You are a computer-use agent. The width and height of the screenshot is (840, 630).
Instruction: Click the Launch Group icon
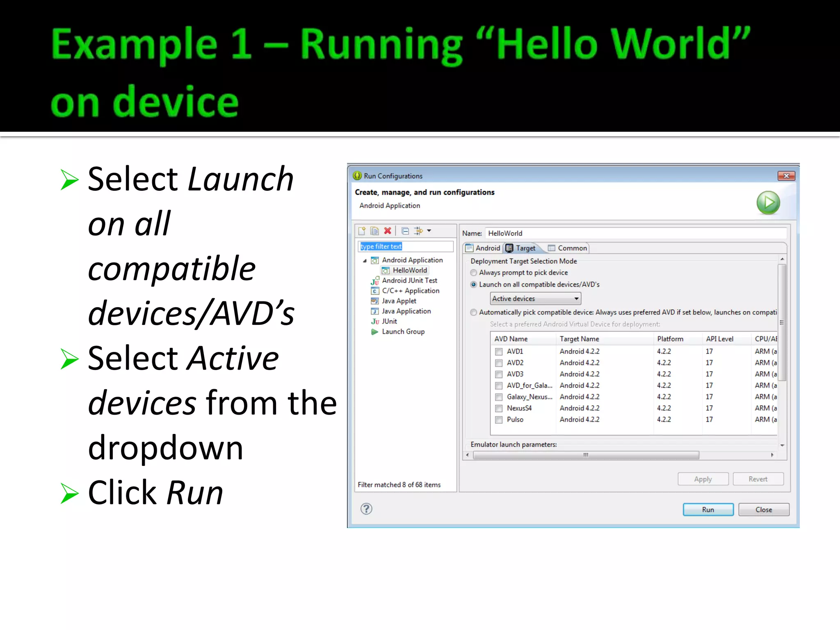point(375,332)
